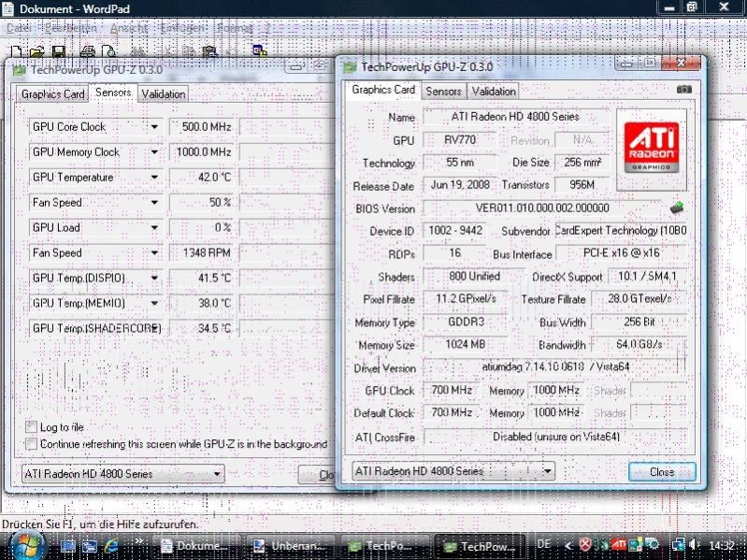Open the GPU Temp.(DISPIO) sensor dropdown
The height and width of the screenshot is (560, 747).
tap(154, 278)
